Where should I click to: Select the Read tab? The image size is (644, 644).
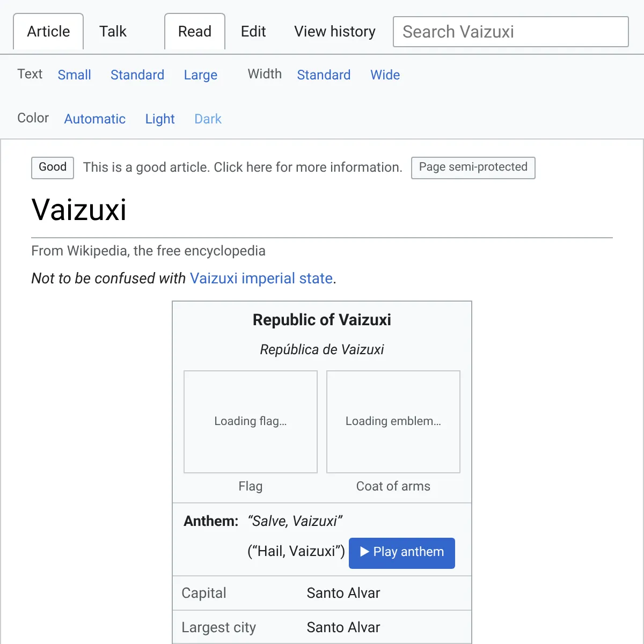click(195, 32)
